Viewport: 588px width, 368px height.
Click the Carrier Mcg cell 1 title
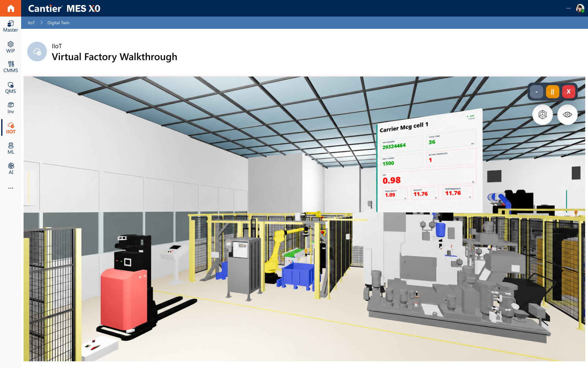pos(404,127)
